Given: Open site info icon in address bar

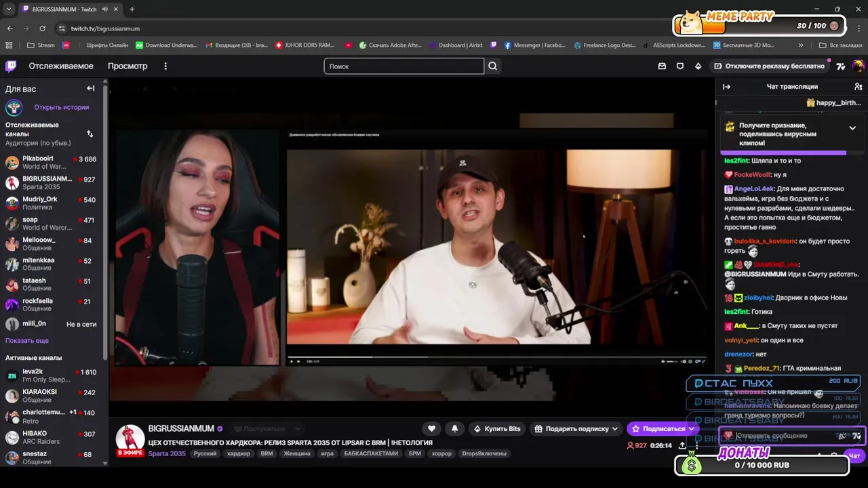Looking at the screenshot, I should click(62, 28).
